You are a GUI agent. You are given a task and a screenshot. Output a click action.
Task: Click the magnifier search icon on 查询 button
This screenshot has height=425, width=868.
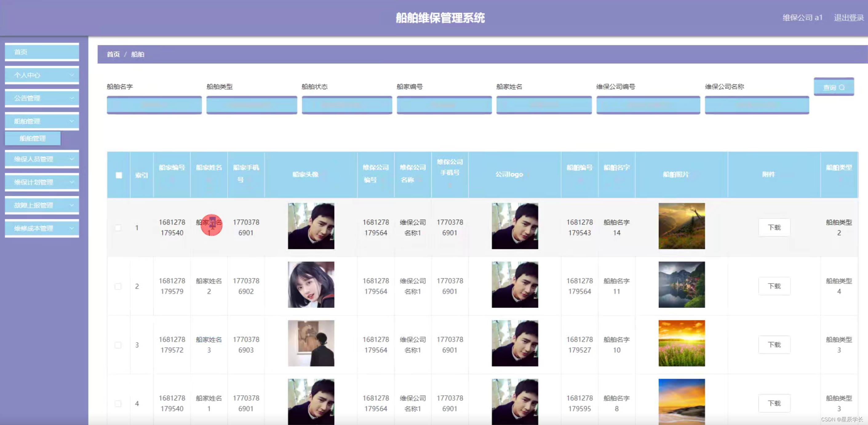click(842, 87)
